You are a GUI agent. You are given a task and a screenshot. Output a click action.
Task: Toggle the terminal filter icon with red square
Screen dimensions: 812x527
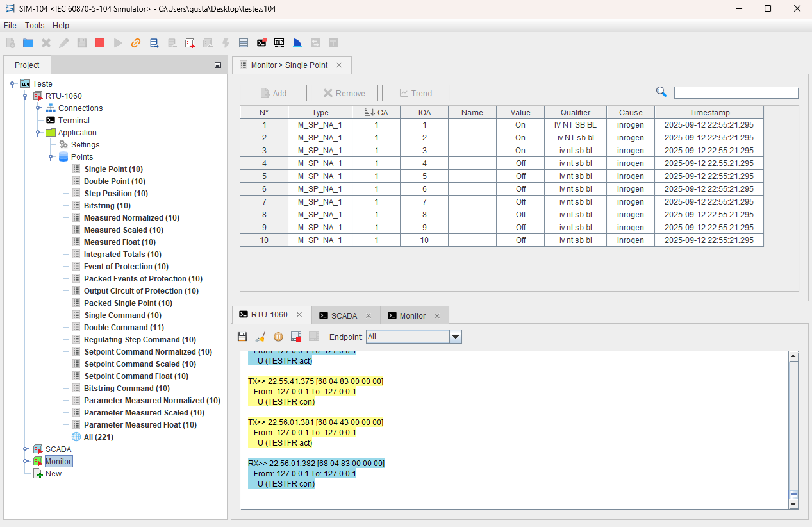point(296,337)
